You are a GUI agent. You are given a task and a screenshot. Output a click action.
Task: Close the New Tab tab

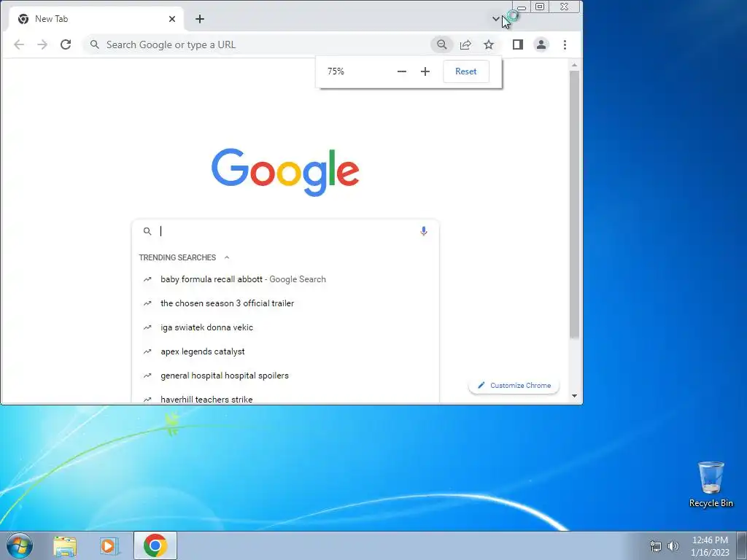point(172,19)
